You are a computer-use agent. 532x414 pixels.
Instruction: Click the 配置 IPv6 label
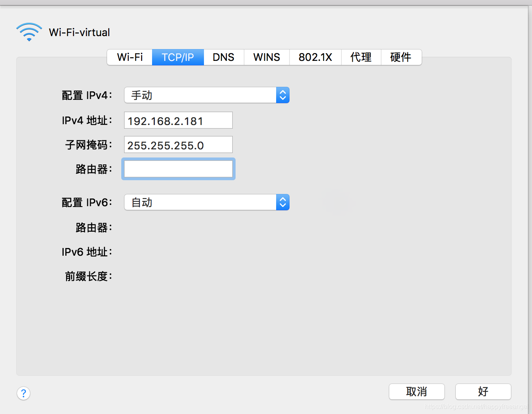87,203
